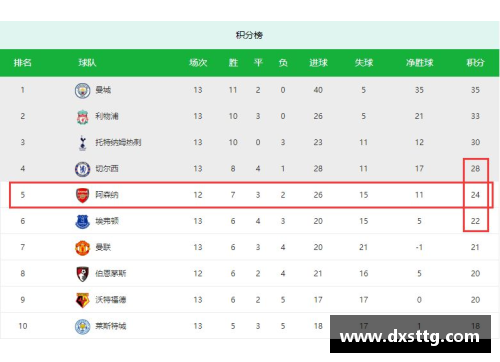Click the 积分榜 table title

click(249, 35)
